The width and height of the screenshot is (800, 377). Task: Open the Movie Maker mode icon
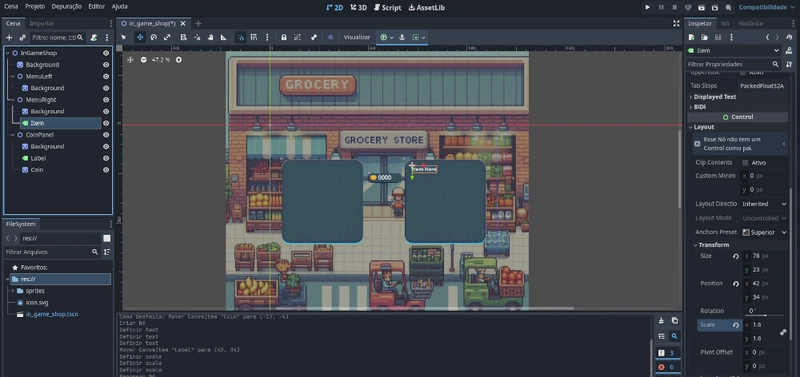[728, 7]
